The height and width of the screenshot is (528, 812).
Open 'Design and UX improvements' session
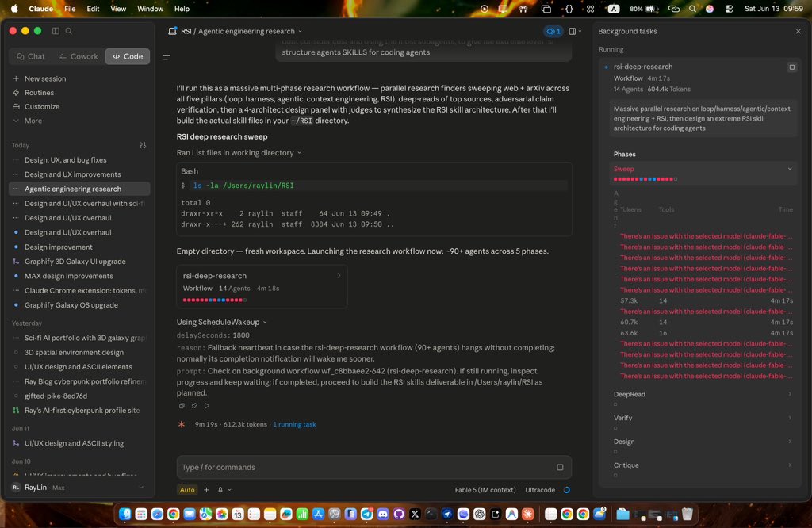tap(80, 174)
